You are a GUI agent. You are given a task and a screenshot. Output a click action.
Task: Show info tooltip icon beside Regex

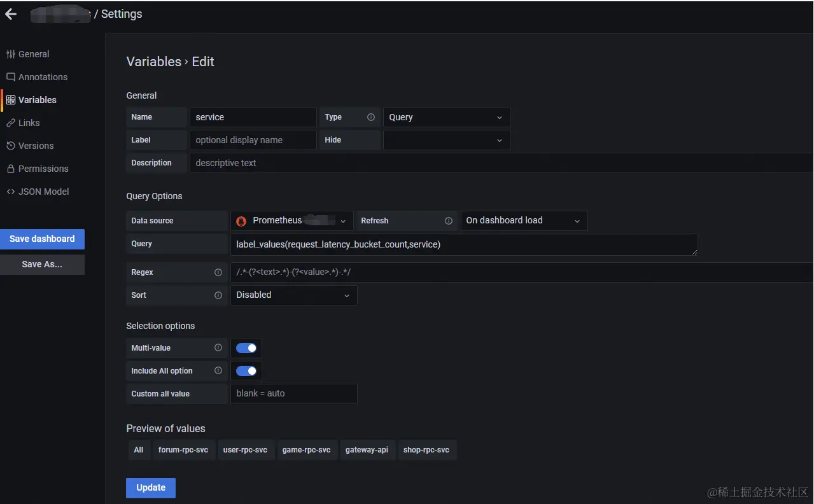click(218, 272)
